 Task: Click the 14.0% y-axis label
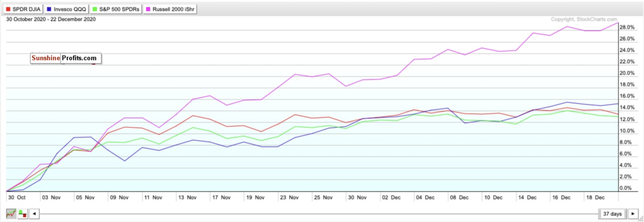627,108
